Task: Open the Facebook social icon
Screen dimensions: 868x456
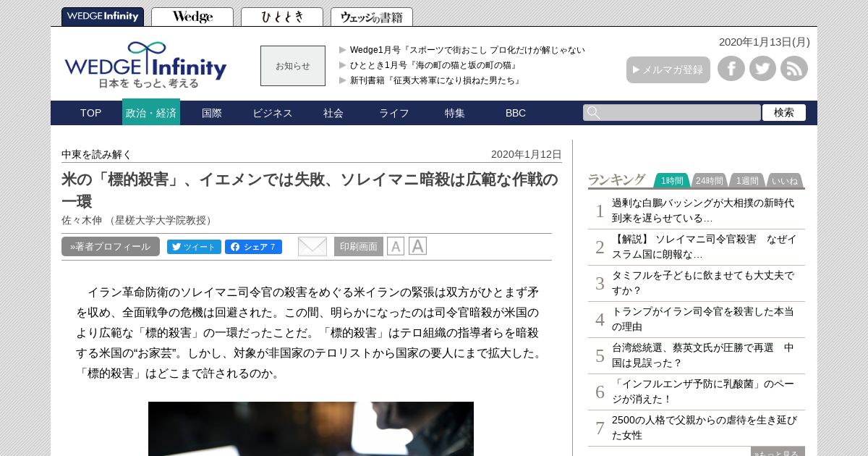Action: point(731,69)
